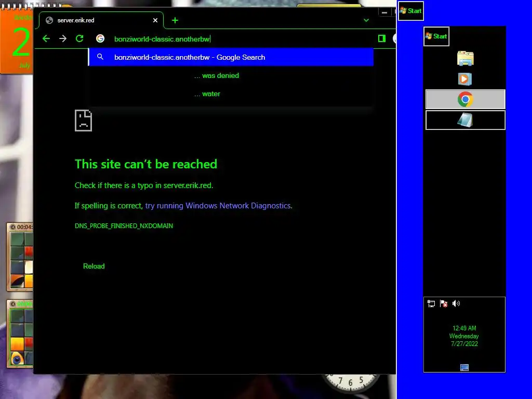Screen dimensions: 532x399
Task: Open Windows Media Player from the taskbar
Action: (465, 79)
